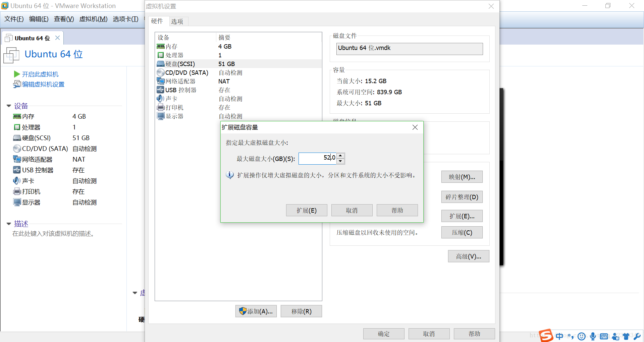
Task: Click the Sogou input method logo
Action: (x=546, y=335)
